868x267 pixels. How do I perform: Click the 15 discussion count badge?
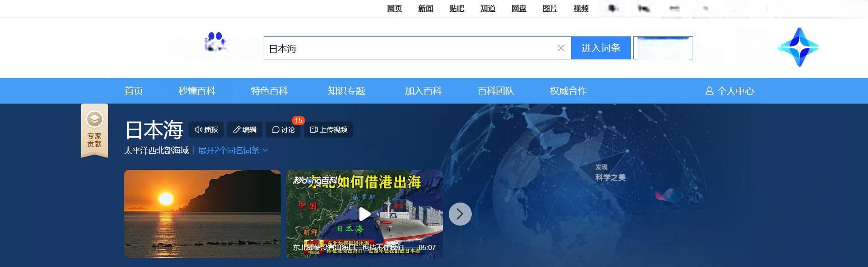tap(298, 121)
